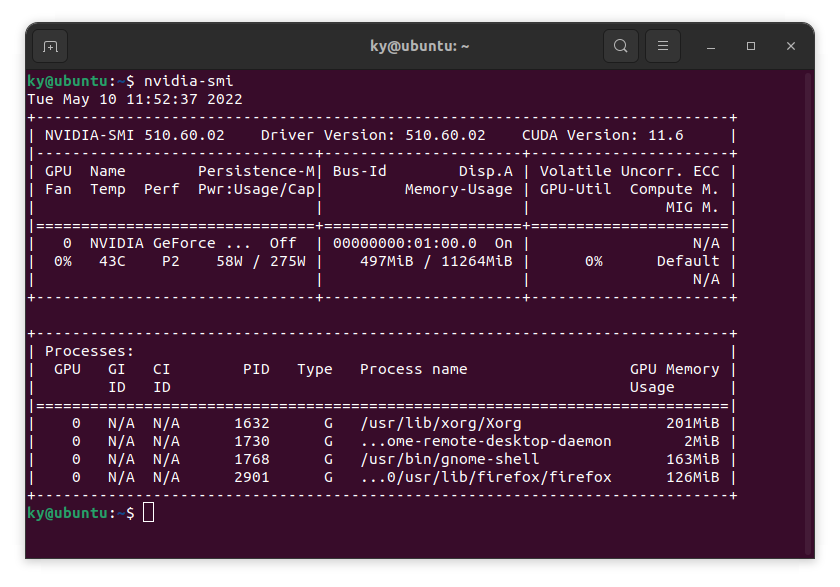The width and height of the screenshot is (840, 587).
Task: Click the magnifying glass to find text
Action: (x=620, y=46)
